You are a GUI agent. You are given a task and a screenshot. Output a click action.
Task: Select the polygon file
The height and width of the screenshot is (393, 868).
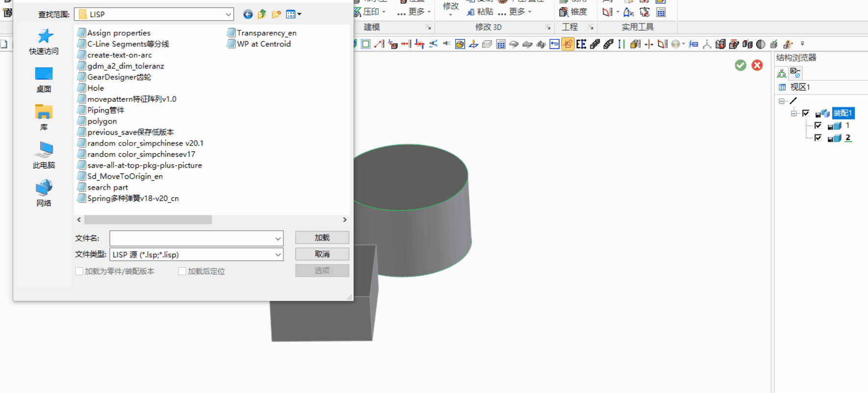[x=97, y=121]
